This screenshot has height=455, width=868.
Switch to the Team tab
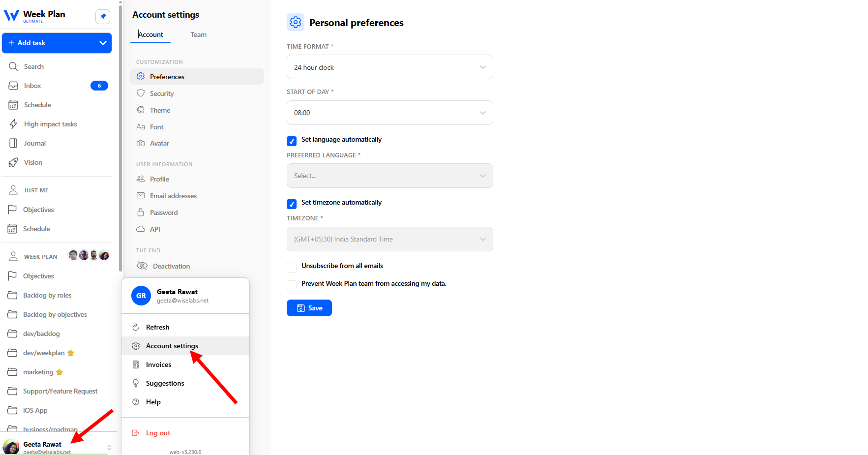pyautogui.click(x=199, y=34)
